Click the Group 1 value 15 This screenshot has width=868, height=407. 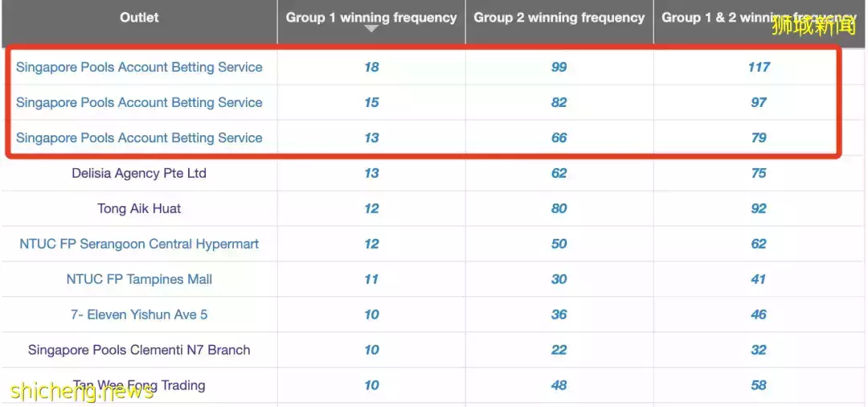coord(371,102)
